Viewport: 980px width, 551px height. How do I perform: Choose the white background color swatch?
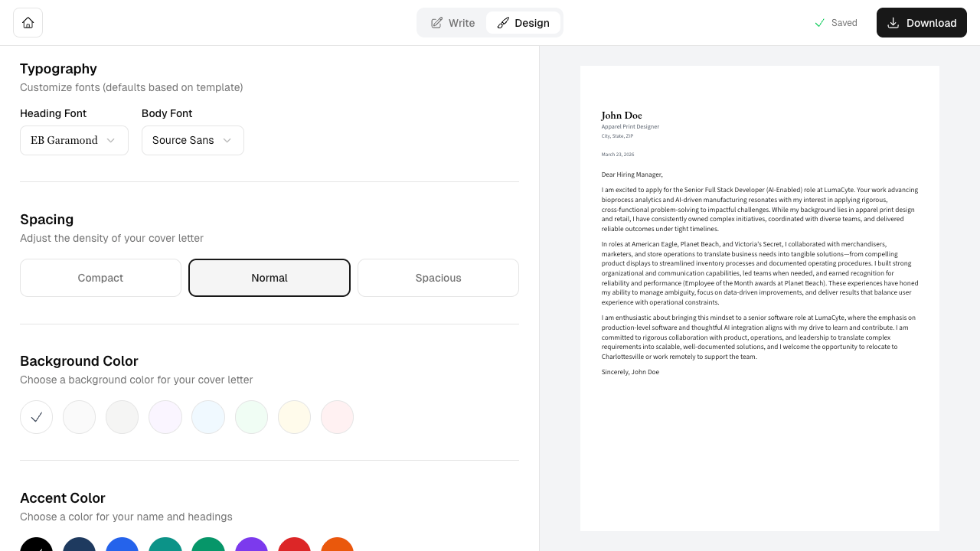pos(37,417)
